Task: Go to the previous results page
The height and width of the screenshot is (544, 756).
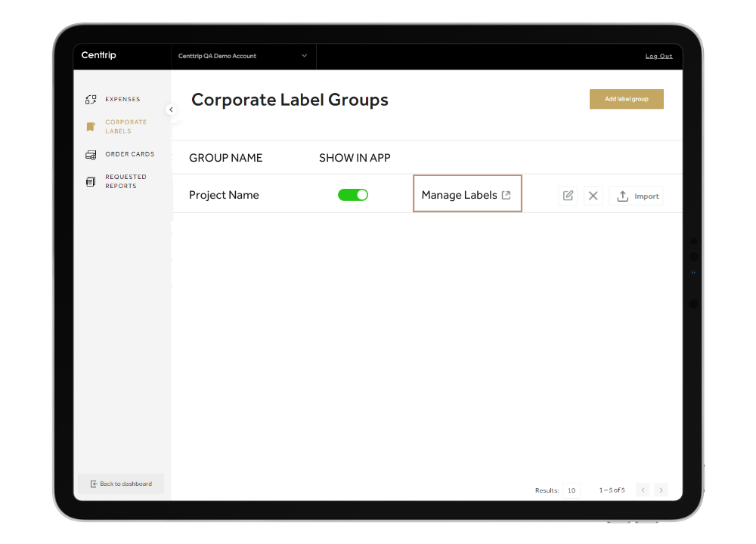Action: pyautogui.click(x=643, y=490)
